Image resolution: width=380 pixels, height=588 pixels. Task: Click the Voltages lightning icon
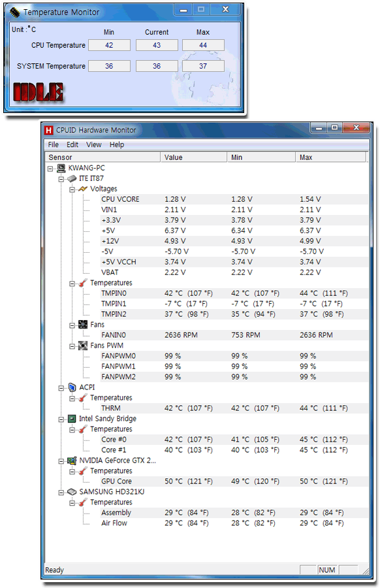pos(83,189)
